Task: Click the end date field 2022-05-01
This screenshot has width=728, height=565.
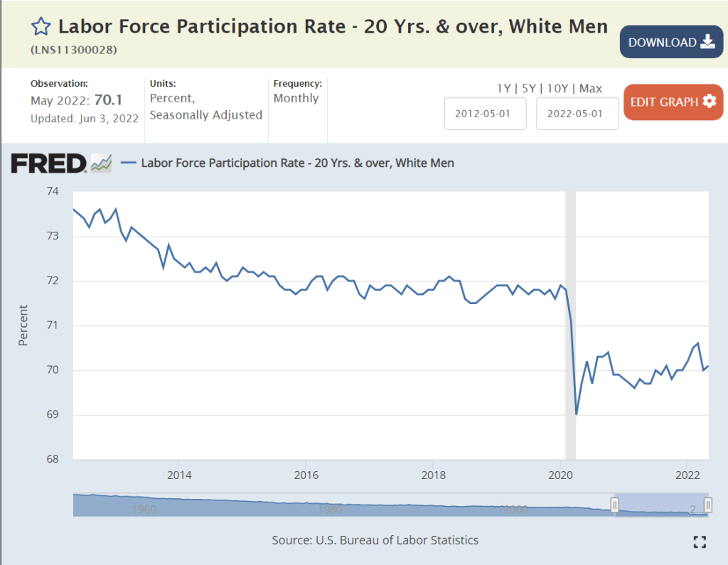Action: pos(577,114)
